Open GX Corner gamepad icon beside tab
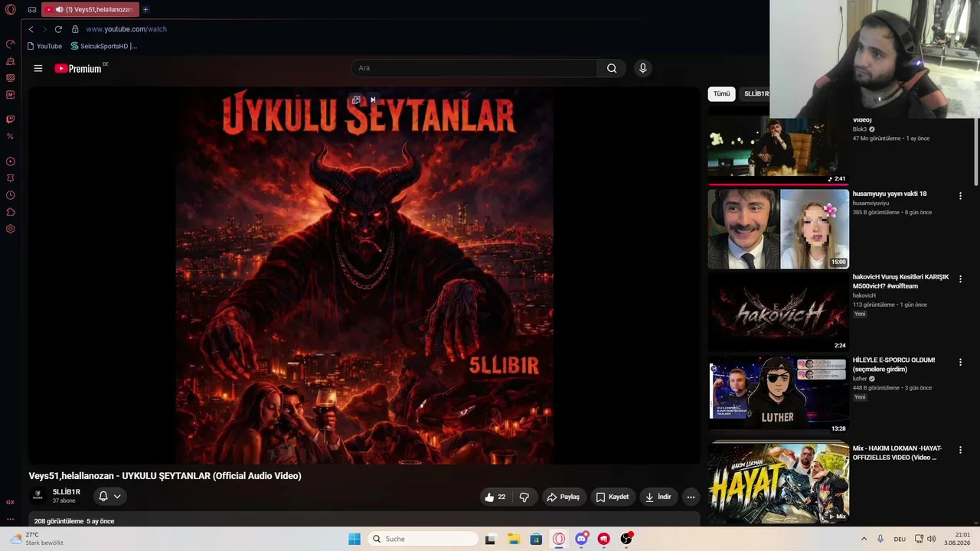Image resolution: width=980 pixels, height=551 pixels. [32, 10]
